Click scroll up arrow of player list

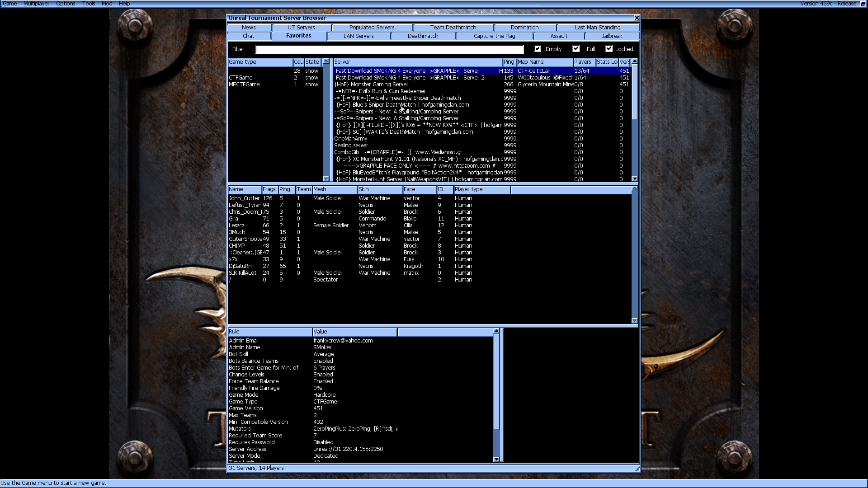tap(635, 188)
